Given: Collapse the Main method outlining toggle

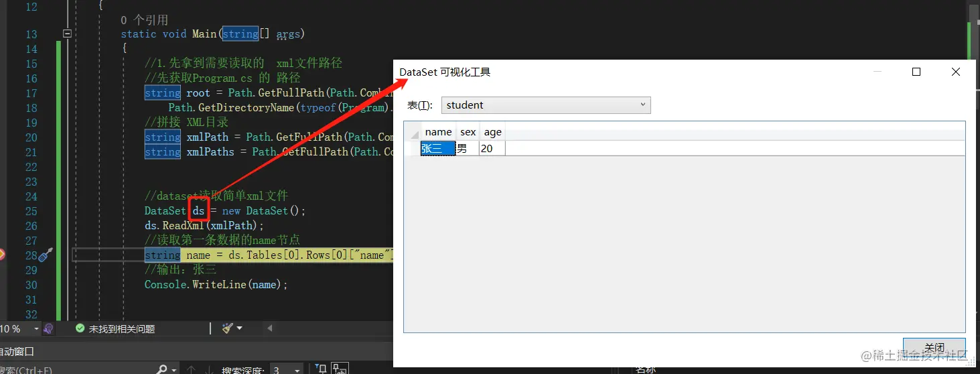Looking at the screenshot, I should tap(66, 34).
